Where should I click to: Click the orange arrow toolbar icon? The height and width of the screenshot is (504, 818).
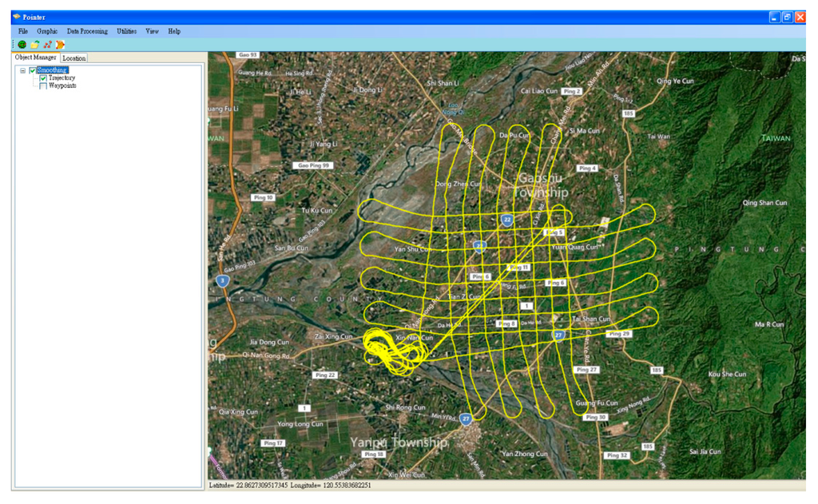pyautogui.click(x=60, y=45)
